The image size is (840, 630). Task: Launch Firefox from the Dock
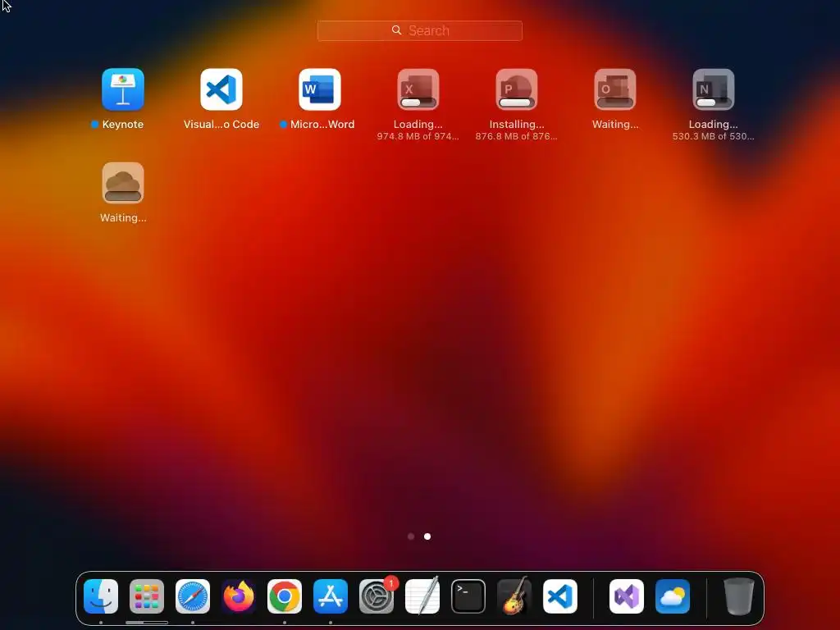click(239, 596)
